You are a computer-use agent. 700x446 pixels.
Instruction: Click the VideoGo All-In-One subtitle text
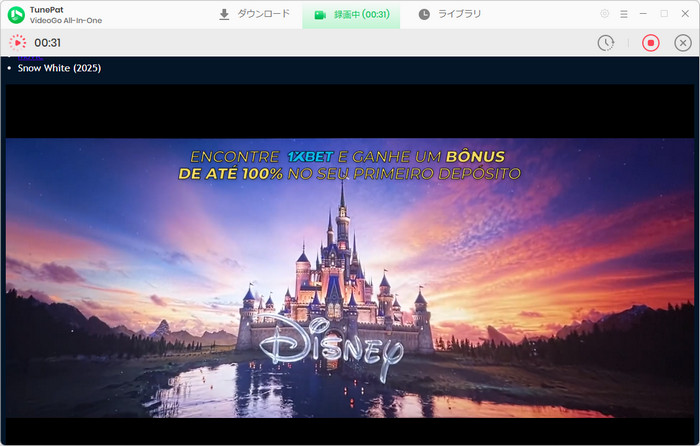click(x=66, y=21)
